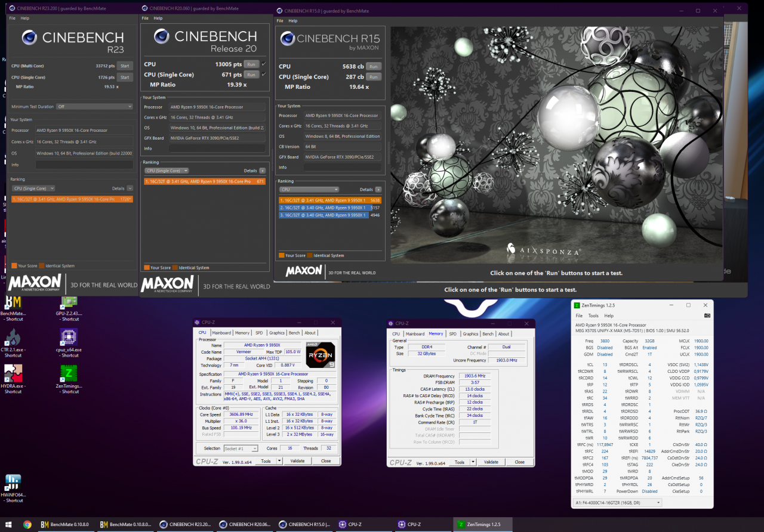764x532 pixels.
Task: Open the memory module selector in ZenTimings
Action: coord(617,503)
